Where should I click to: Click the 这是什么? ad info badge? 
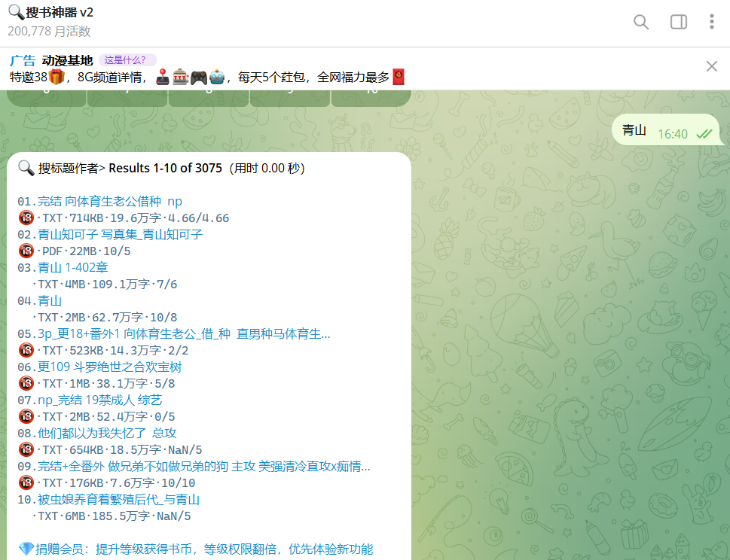click(x=127, y=60)
